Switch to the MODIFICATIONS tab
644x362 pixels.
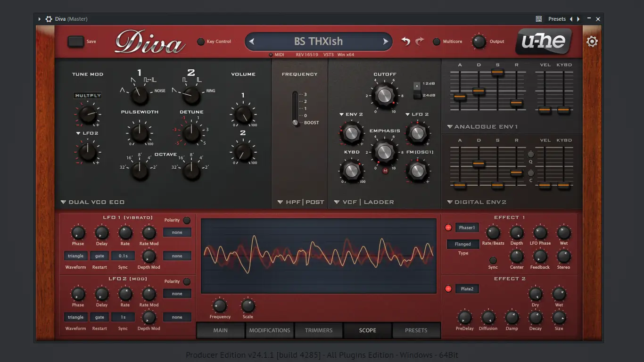(x=270, y=330)
